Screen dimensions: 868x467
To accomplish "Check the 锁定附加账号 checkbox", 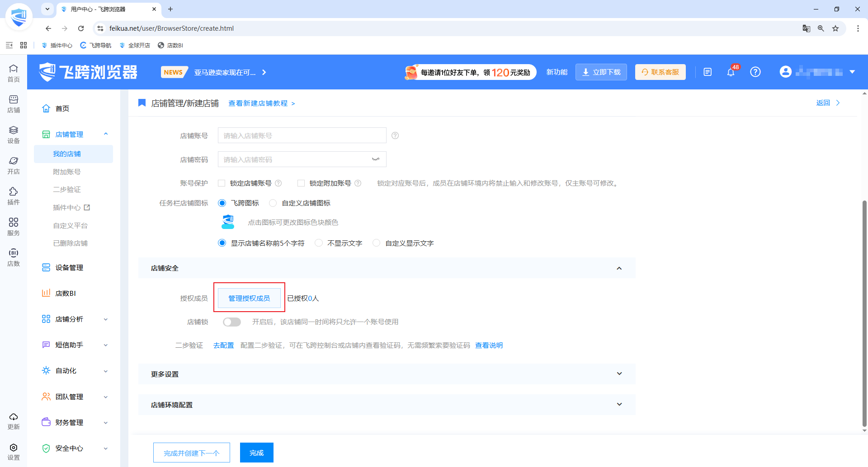I will tap(301, 183).
